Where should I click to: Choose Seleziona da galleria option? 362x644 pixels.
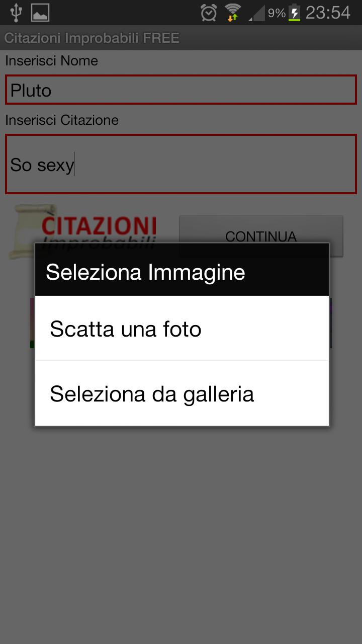click(x=182, y=393)
